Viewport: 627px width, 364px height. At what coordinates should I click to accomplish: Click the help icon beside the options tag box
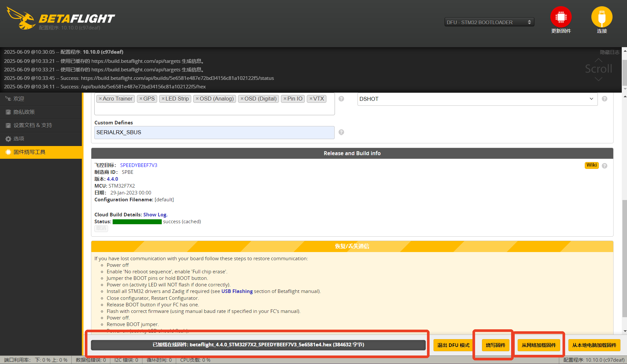pos(341,99)
